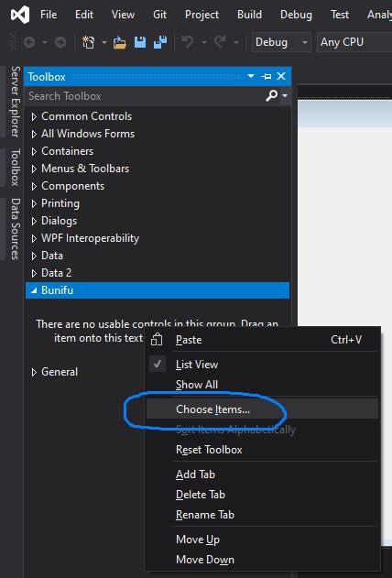Click the Search Toolbox input field
Viewport: 392px width, 578px height.
coord(146,96)
